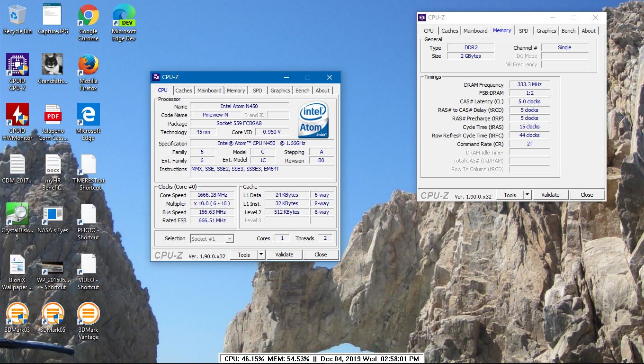Screen dimensions: 644x364
Task: Minimize the CPU-Z Memory window
Action: [x=552, y=18]
